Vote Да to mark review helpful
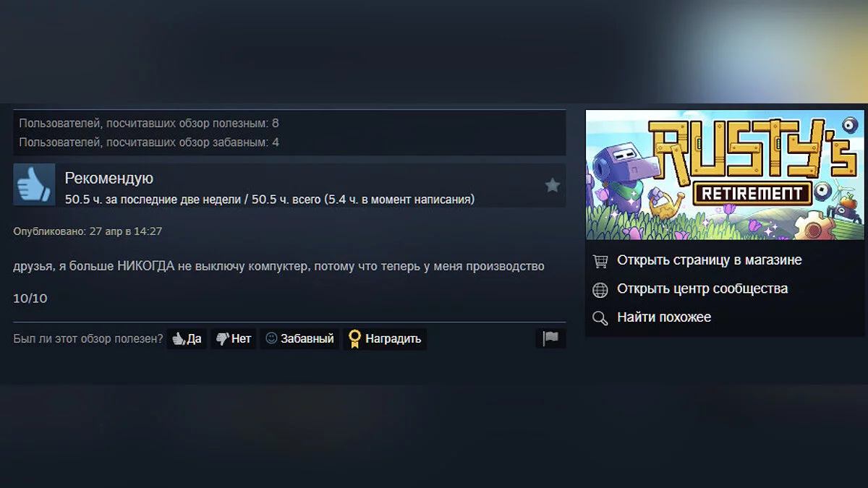This screenshot has height=488, width=868. pyautogui.click(x=187, y=338)
